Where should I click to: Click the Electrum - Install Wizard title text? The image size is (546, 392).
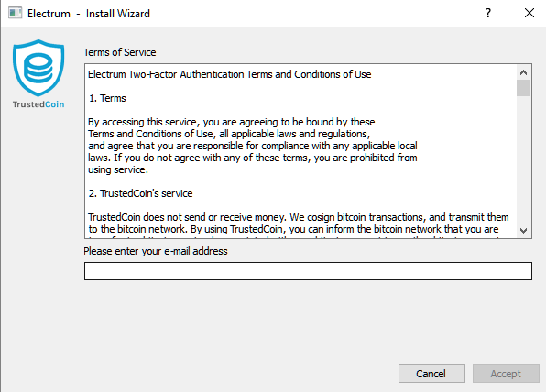click(x=89, y=14)
